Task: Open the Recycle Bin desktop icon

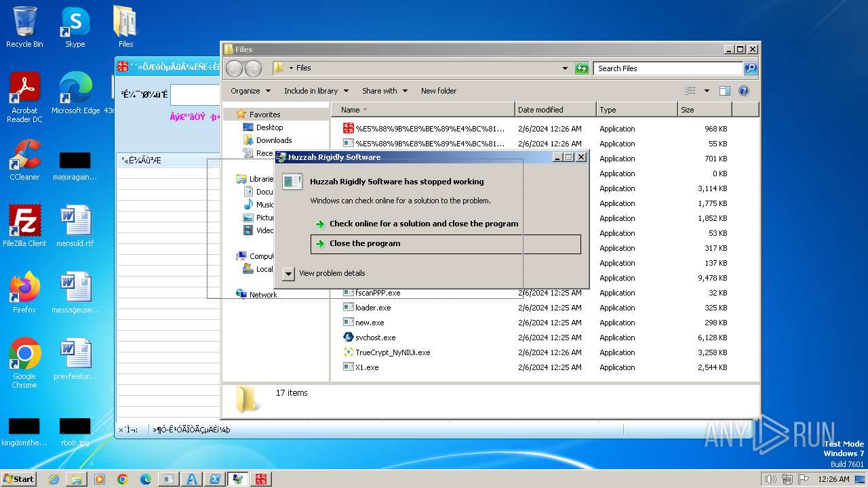Action: point(24,27)
